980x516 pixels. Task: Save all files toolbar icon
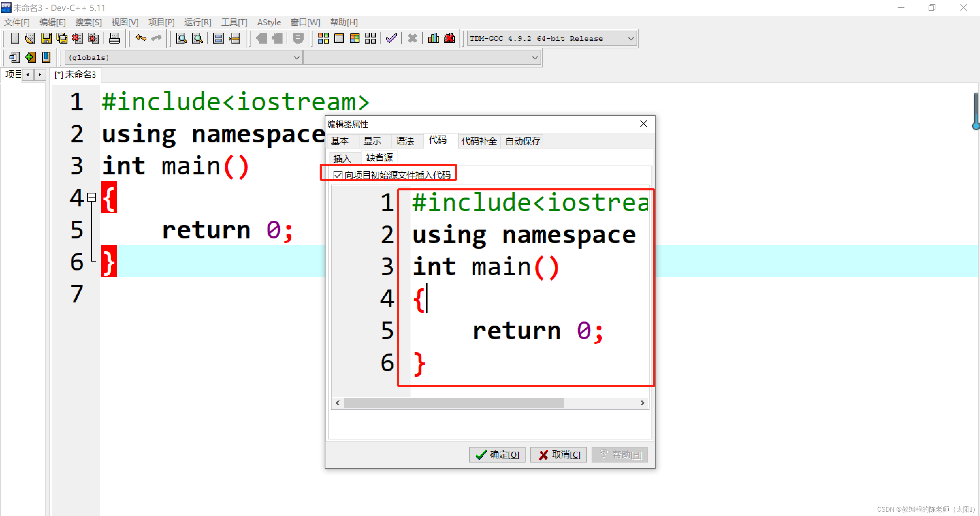pos(62,38)
